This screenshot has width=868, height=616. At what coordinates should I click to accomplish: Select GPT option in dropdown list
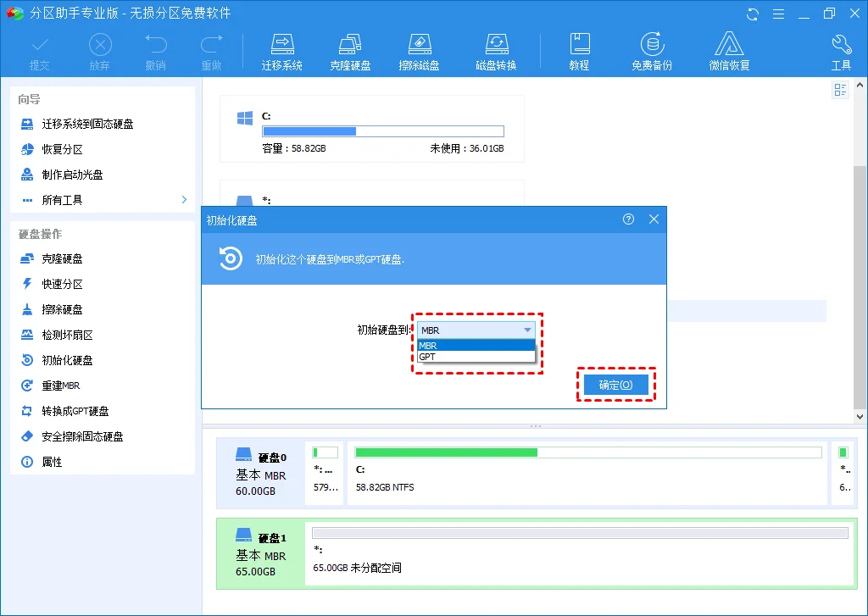476,357
